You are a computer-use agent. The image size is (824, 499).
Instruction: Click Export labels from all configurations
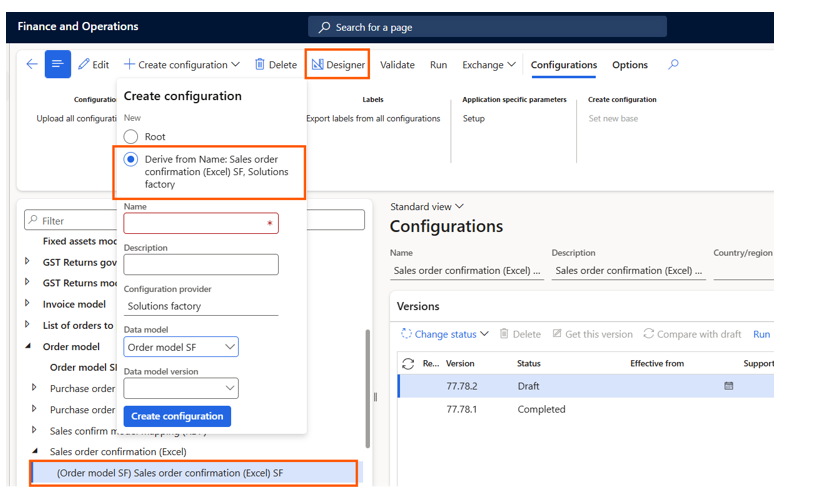click(x=373, y=119)
